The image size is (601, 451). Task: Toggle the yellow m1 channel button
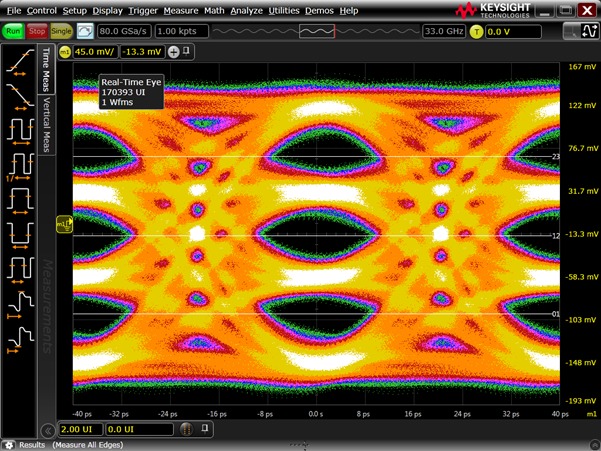pos(65,51)
